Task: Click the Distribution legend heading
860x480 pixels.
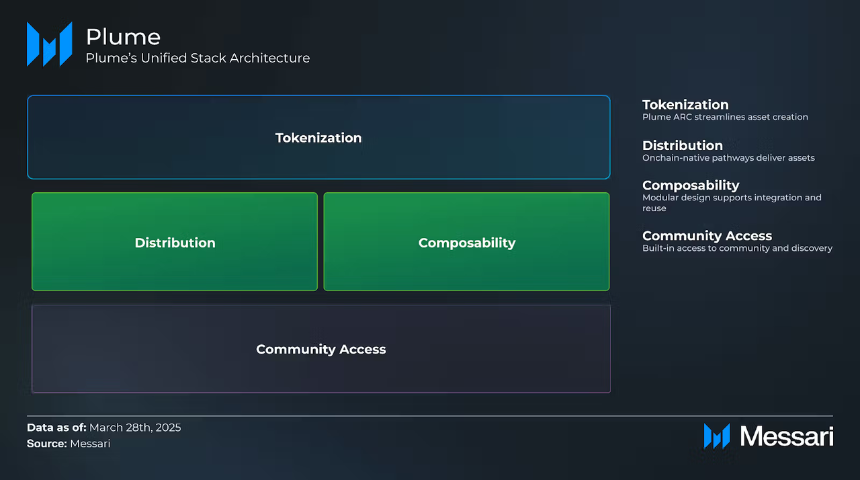Action: (682, 145)
